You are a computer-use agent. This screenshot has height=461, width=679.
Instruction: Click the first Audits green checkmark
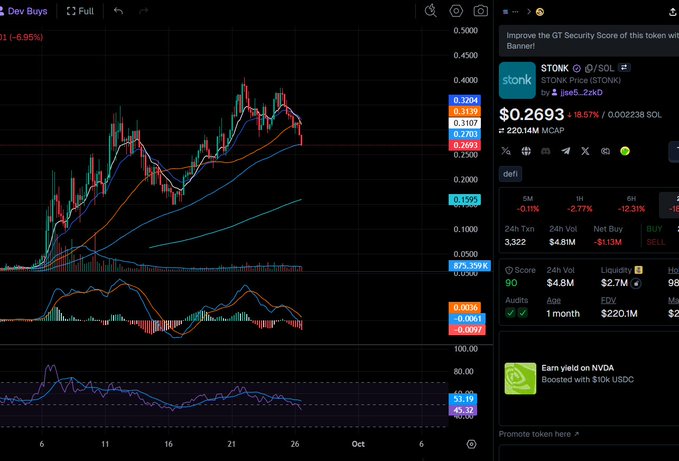tap(511, 313)
